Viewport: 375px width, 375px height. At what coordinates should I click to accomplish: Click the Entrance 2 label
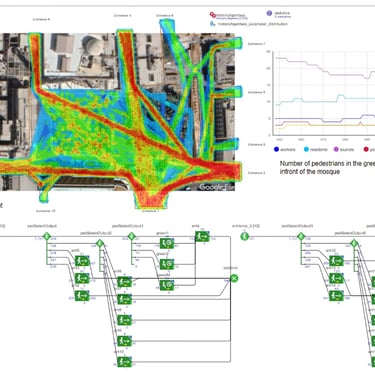(257, 173)
